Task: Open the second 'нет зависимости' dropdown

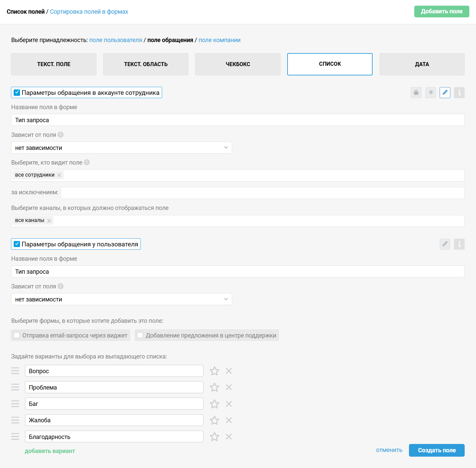Action: (121, 299)
